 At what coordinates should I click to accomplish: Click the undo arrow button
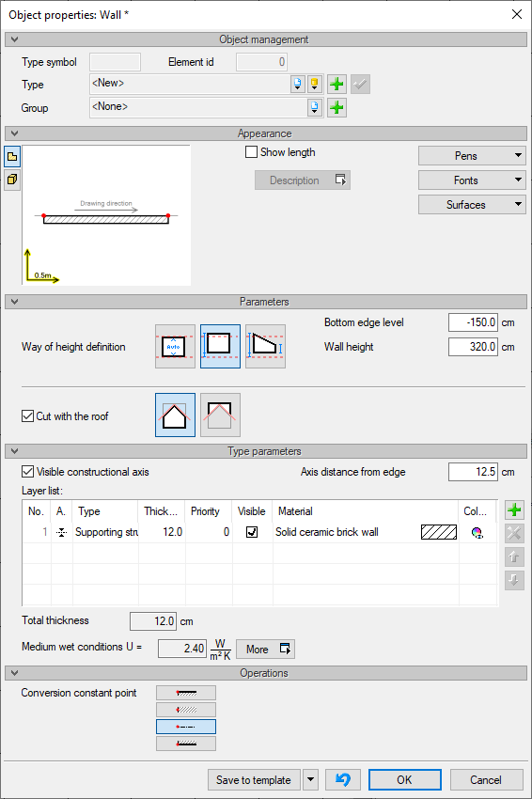pos(343,779)
